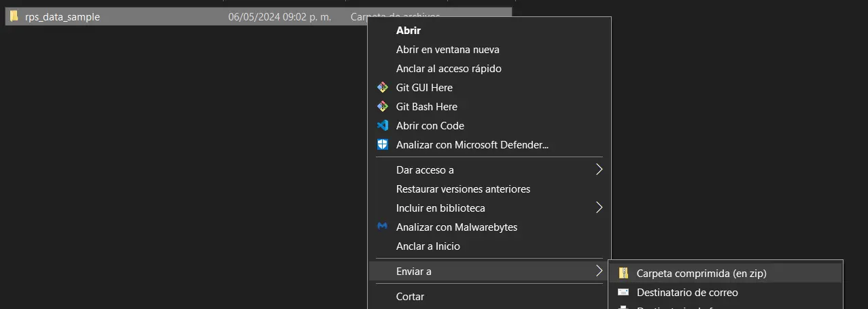Click the Git Bash Here icon

[382, 107]
